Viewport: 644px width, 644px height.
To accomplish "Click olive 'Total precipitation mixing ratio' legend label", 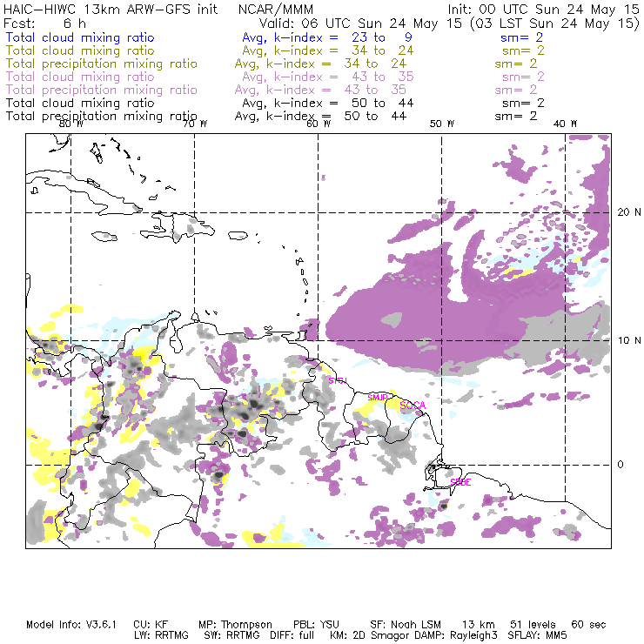I will pyautogui.click(x=102, y=64).
